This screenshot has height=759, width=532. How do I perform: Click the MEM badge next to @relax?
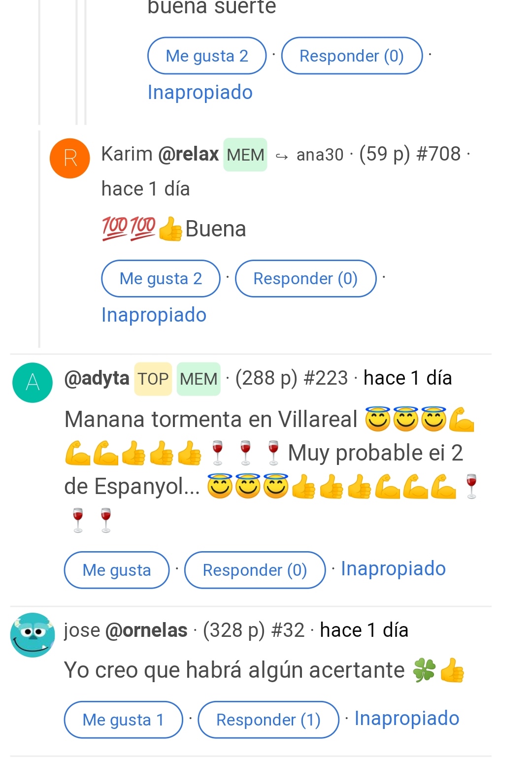(245, 155)
